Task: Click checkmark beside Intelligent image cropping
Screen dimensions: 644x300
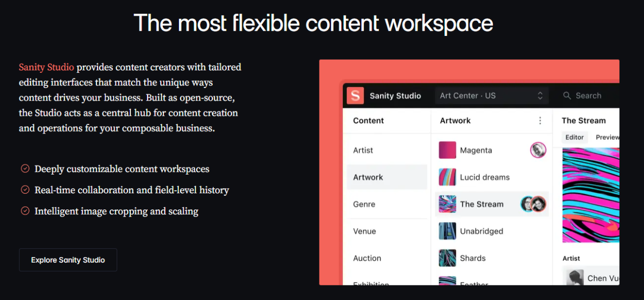Action: point(25,211)
